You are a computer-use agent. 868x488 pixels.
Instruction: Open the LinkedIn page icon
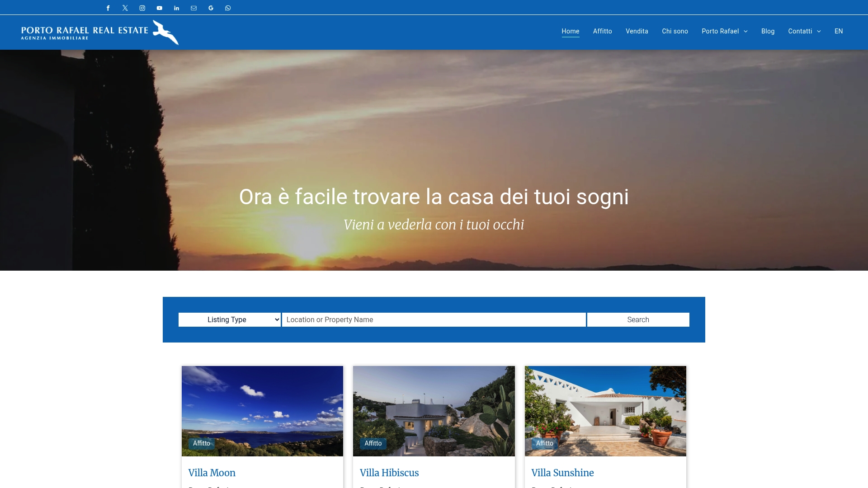pyautogui.click(x=176, y=8)
